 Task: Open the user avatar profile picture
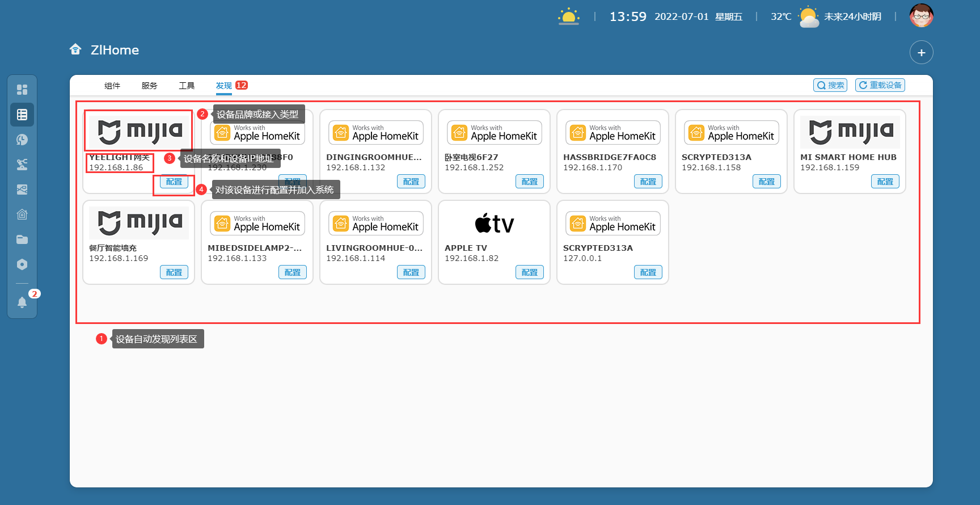pyautogui.click(x=922, y=16)
